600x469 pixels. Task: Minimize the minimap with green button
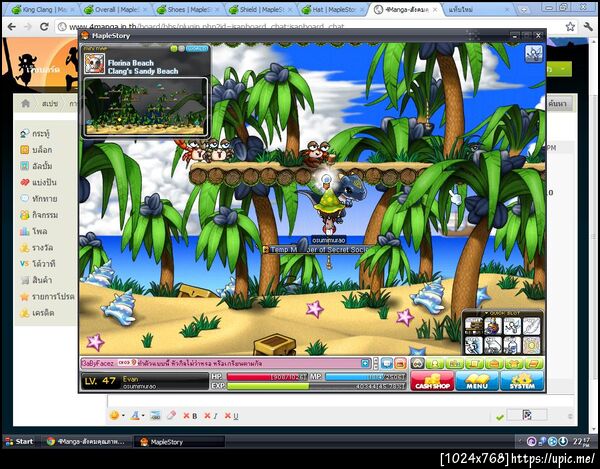174,49
